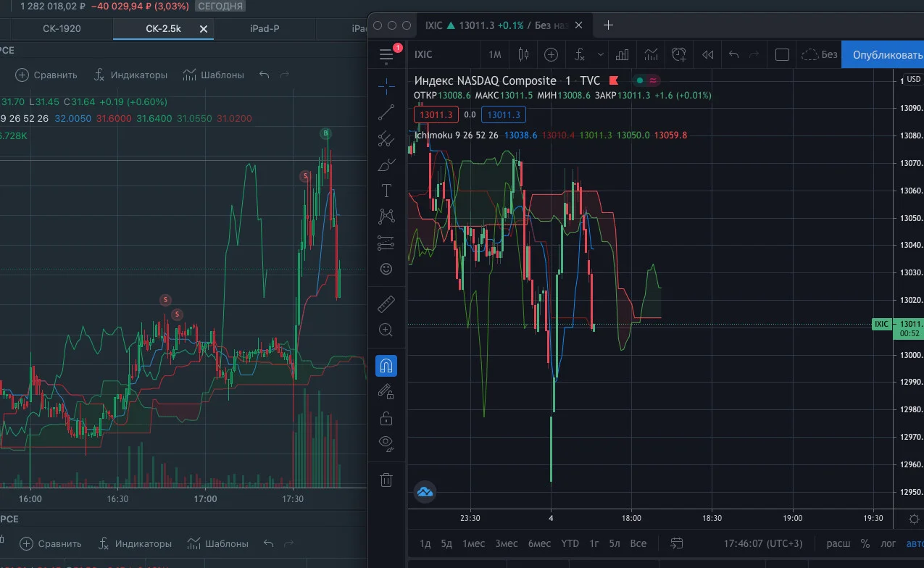924x568 pixels.
Task: Create an alert with alarm clock icon
Action: coord(679,54)
